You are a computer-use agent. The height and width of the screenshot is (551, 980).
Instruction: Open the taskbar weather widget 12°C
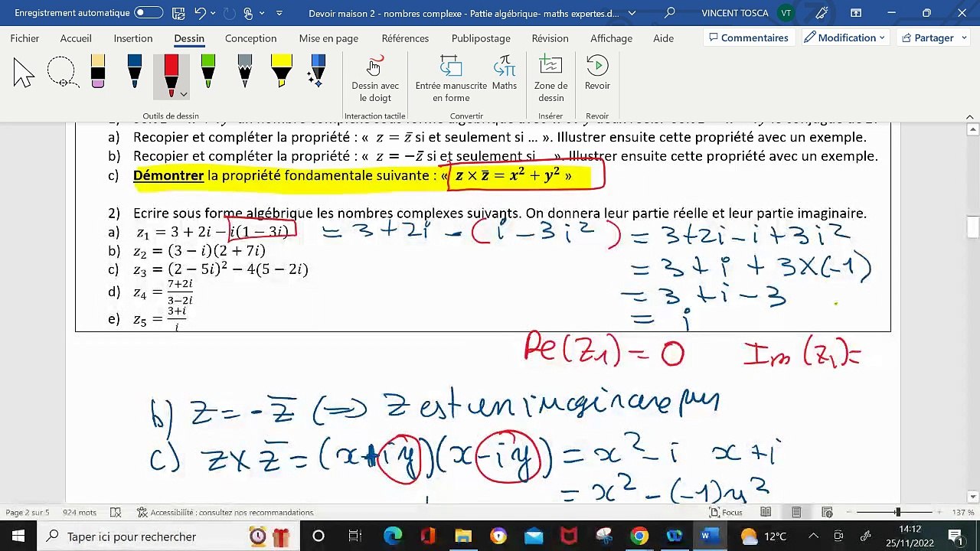[765, 536]
